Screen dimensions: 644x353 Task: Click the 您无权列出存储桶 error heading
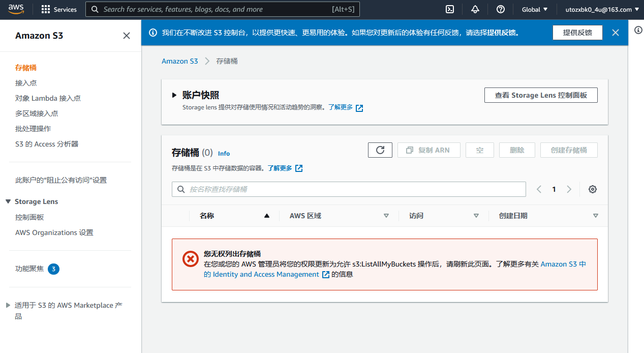(232, 254)
